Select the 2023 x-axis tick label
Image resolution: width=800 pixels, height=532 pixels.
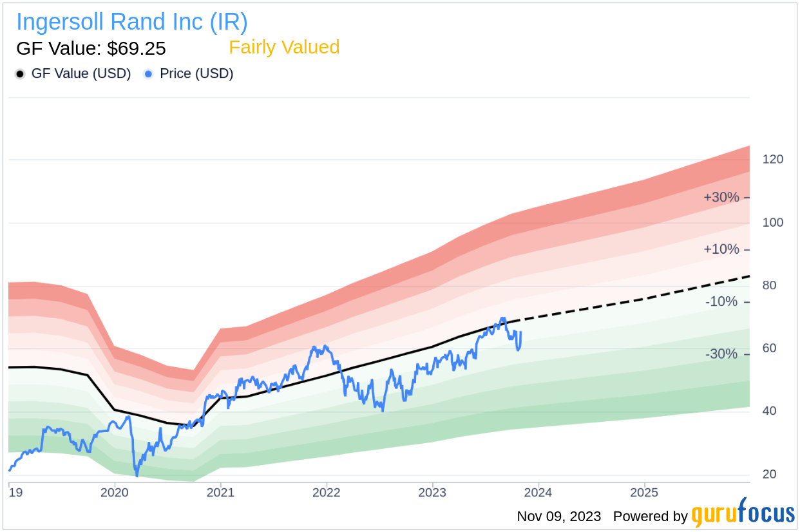[x=432, y=493]
